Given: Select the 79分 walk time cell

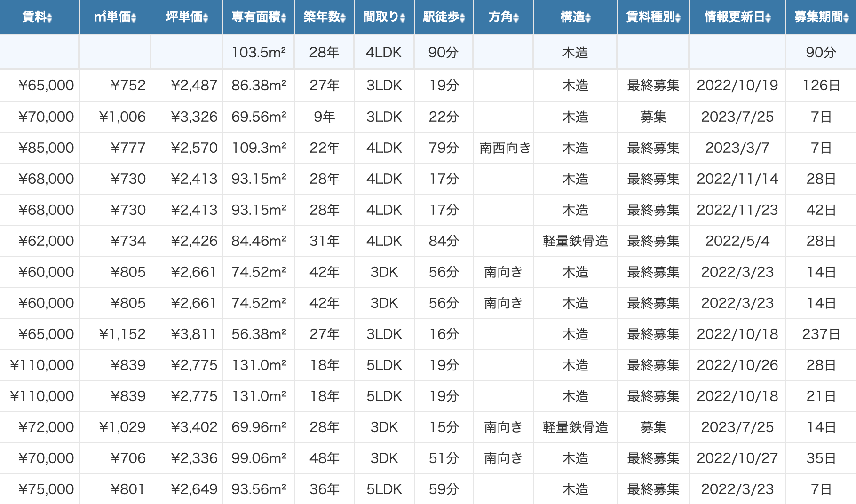Looking at the screenshot, I should (x=444, y=148).
